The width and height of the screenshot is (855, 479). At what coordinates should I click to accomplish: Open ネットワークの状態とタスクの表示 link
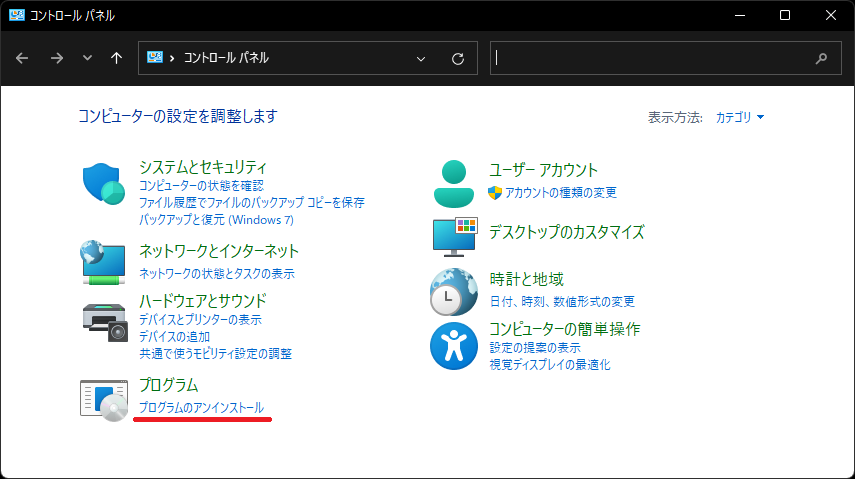216,273
